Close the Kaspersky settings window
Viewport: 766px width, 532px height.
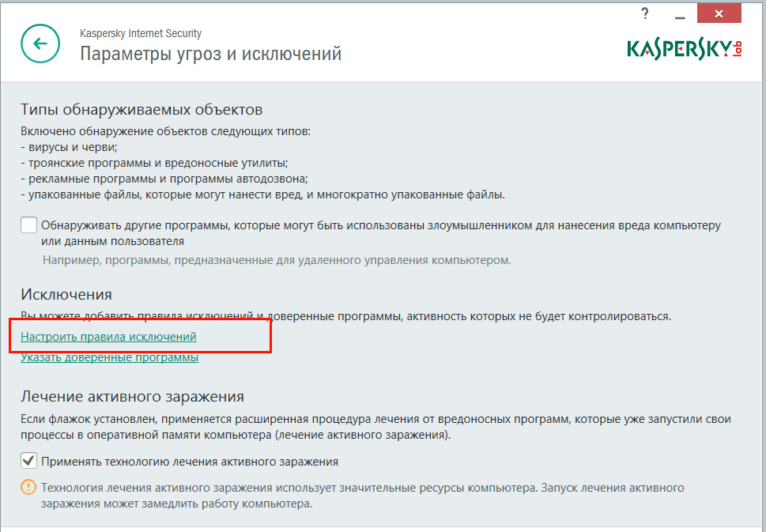click(719, 13)
